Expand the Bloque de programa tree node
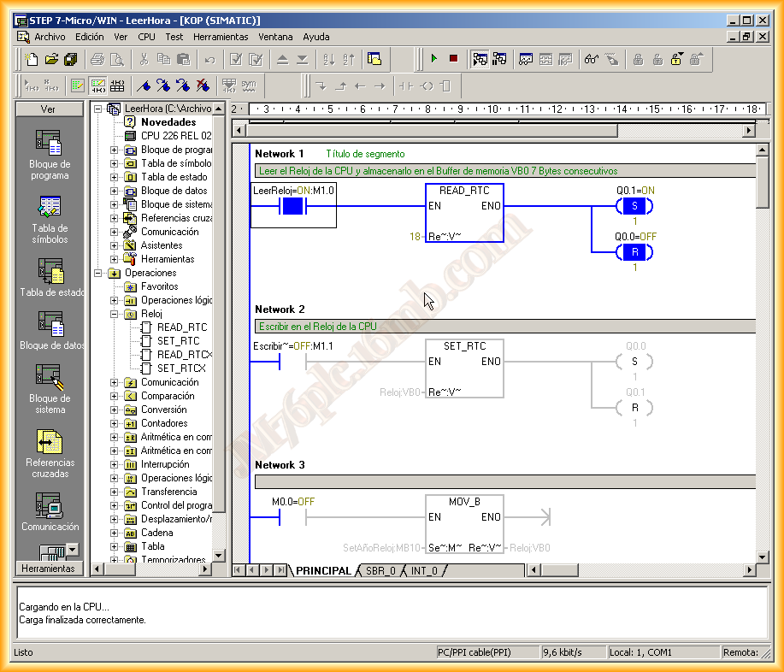 [x=115, y=150]
